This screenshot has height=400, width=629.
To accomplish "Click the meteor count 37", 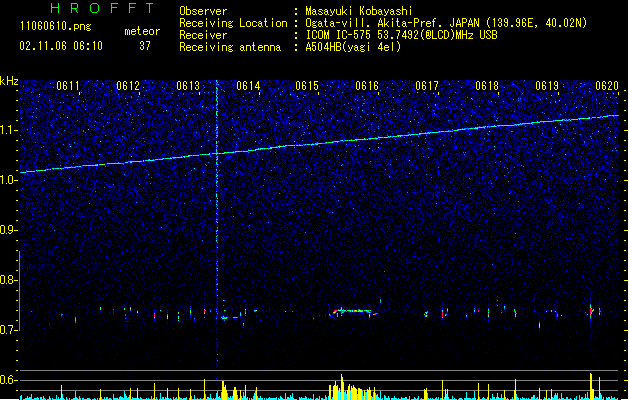I will pyautogui.click(x=145, y=46).
